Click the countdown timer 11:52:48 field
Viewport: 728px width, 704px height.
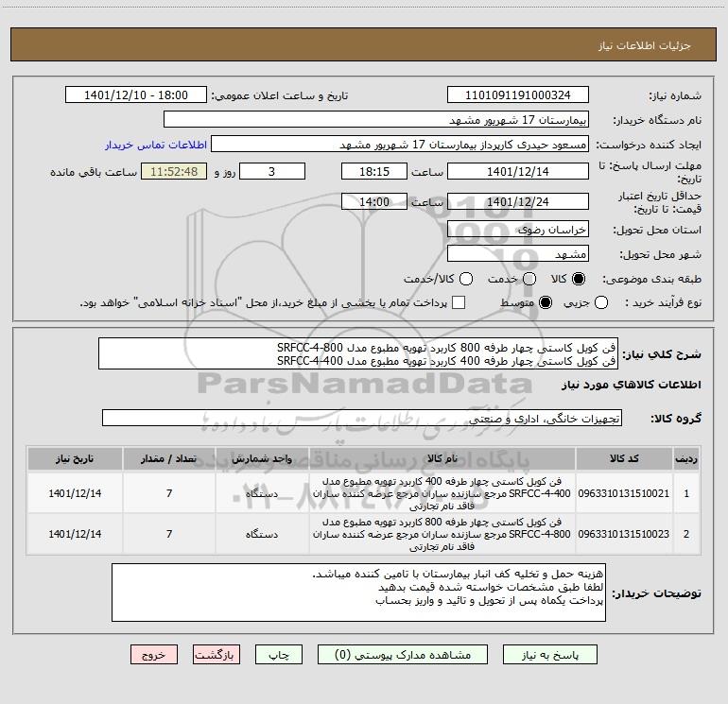click(174, 171)
